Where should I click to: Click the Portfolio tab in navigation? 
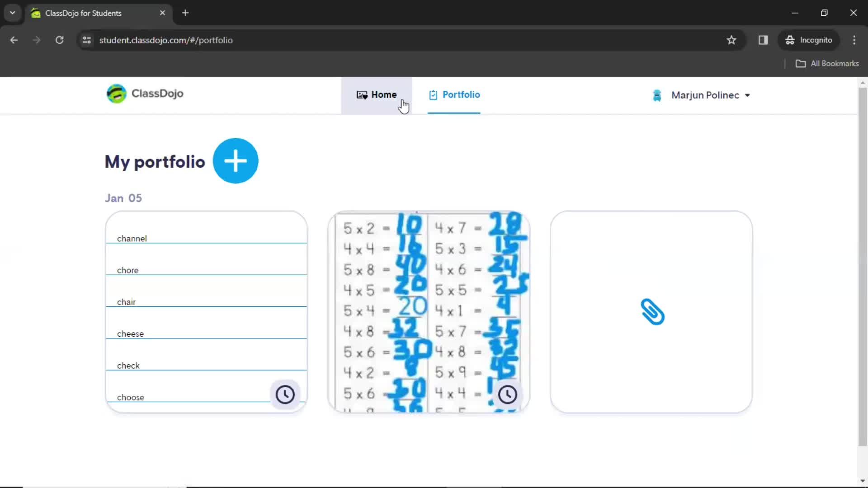click(454, 95)
